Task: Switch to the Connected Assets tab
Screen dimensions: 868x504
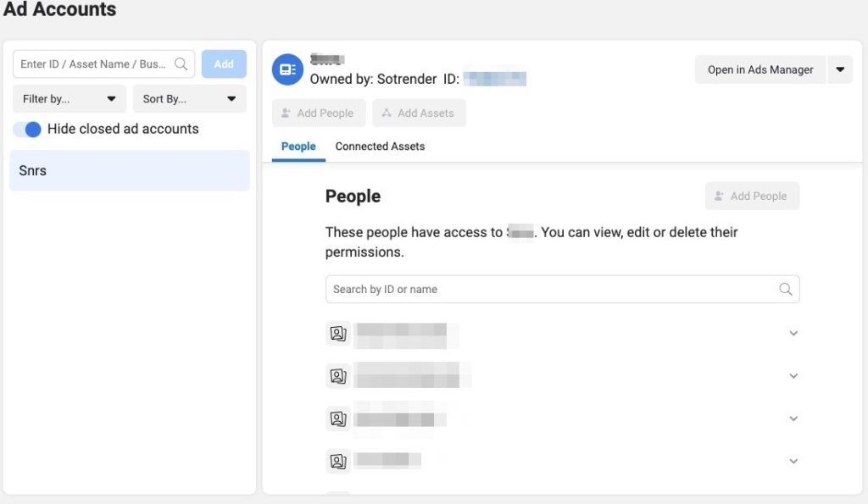Action: click(380, 147)
